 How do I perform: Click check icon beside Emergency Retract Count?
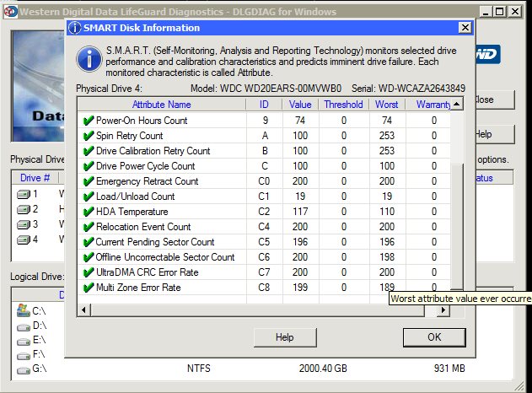point(89,181)
